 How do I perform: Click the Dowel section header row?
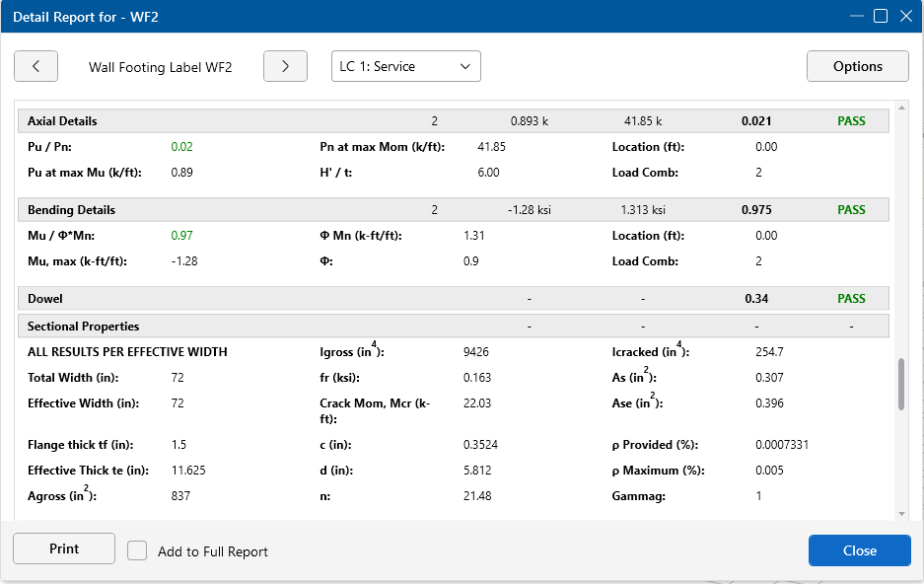click(45, 299)
